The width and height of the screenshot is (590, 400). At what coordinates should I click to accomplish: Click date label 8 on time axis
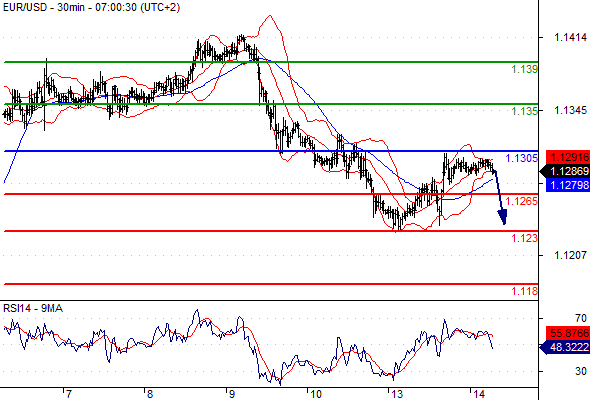[150, 394]
